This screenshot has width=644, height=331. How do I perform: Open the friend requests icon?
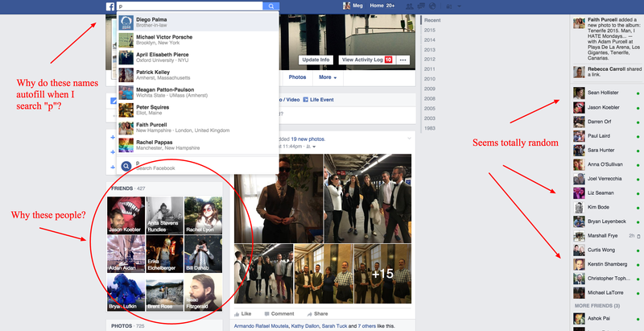pyautogui.click(x=409, y=6)
